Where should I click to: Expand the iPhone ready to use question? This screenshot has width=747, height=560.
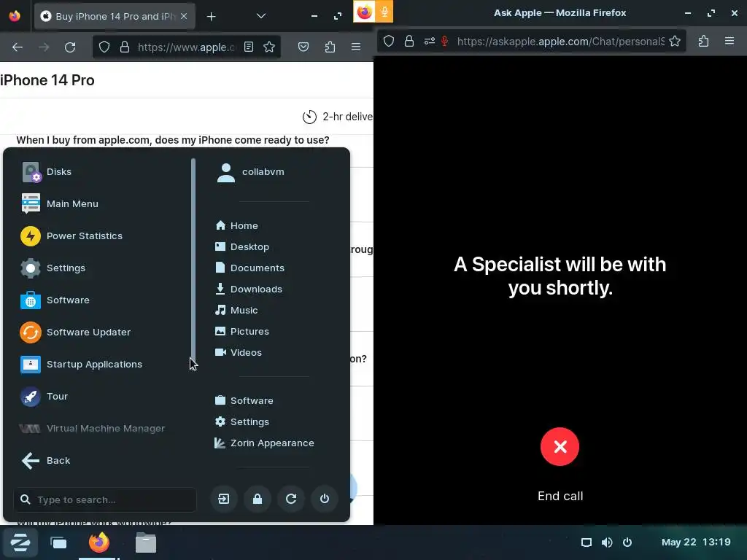[172, 140]
